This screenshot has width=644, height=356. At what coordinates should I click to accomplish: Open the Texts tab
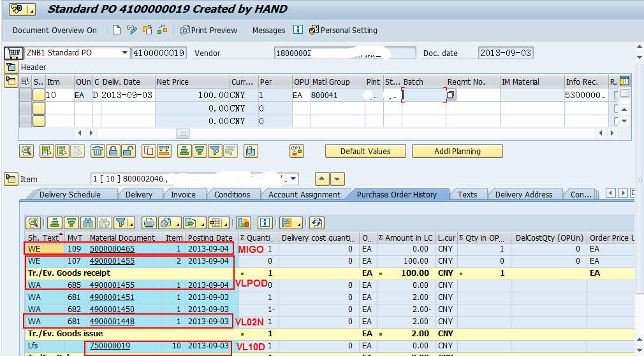467,194
